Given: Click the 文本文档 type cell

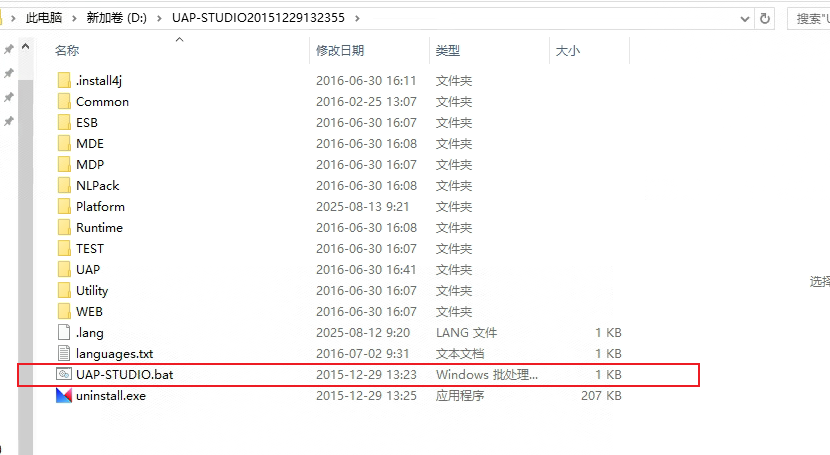Looking at the screenshot, I should tap(460, 353).
